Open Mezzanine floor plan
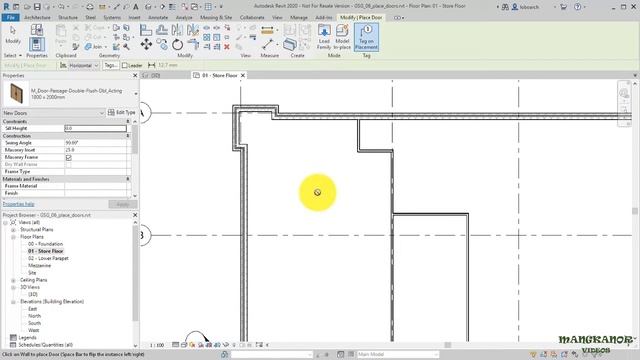This screenshot has height=360, width=640. pos(40,266)
